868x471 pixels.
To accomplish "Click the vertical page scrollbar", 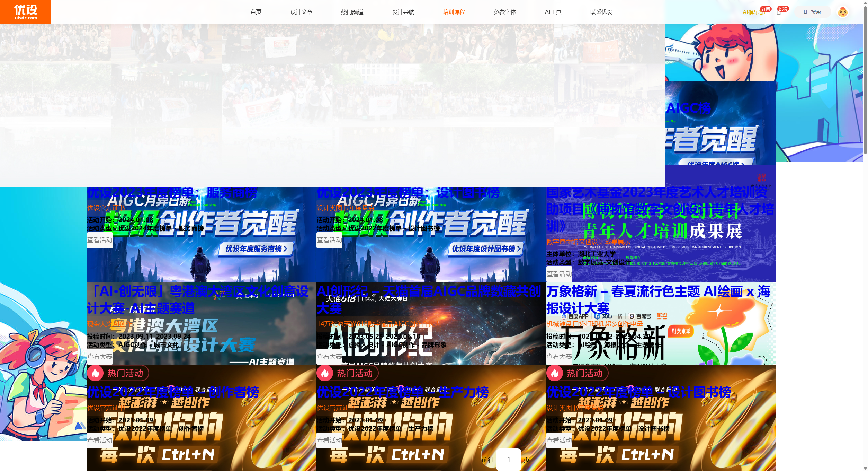I will [865, 80].
